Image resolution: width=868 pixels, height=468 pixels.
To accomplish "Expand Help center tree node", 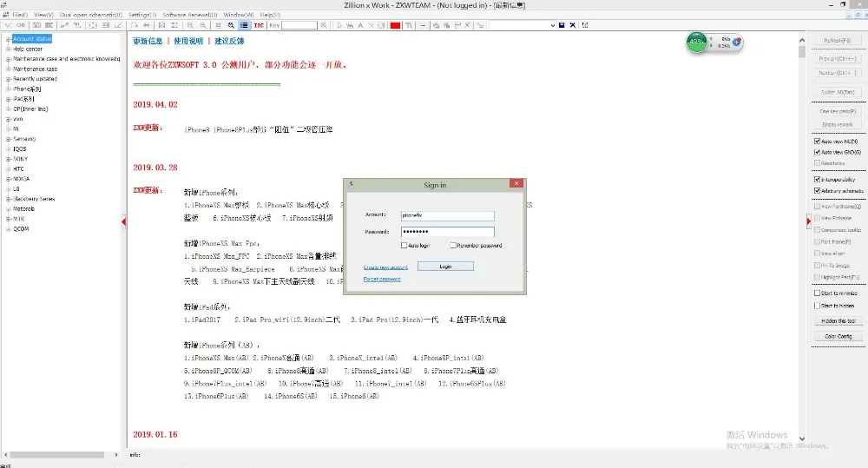I will [9, 49].
